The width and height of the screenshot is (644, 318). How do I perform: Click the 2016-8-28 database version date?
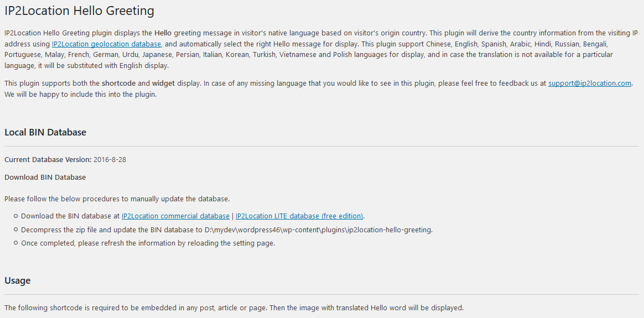pyautogui.click(x=110, y=160)
